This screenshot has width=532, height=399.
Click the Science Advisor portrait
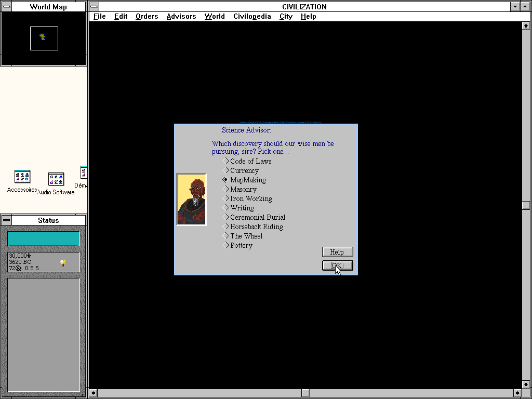[191, 199]
